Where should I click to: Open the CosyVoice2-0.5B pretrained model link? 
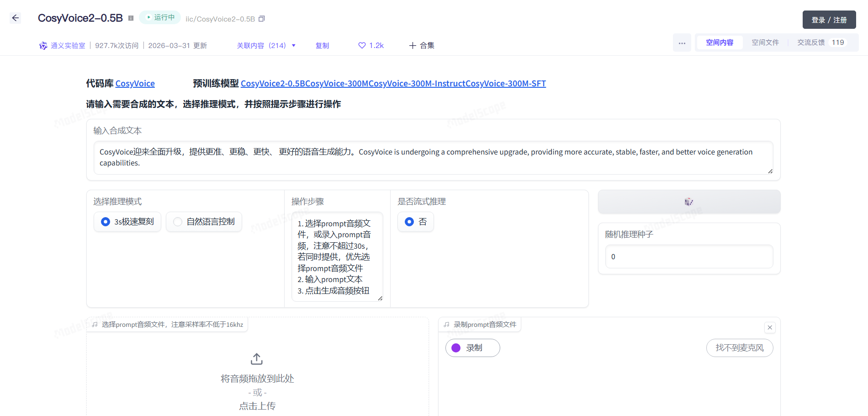point(273,84)
